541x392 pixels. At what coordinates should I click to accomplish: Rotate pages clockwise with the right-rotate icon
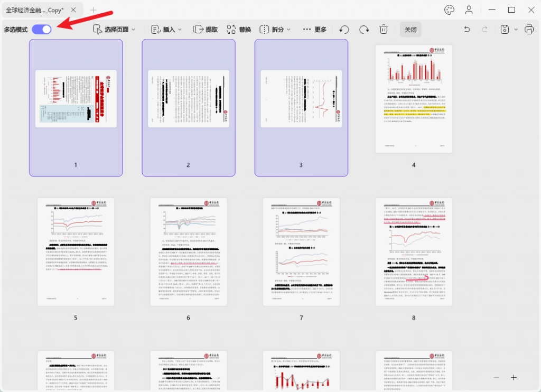(x=364, y=30)
